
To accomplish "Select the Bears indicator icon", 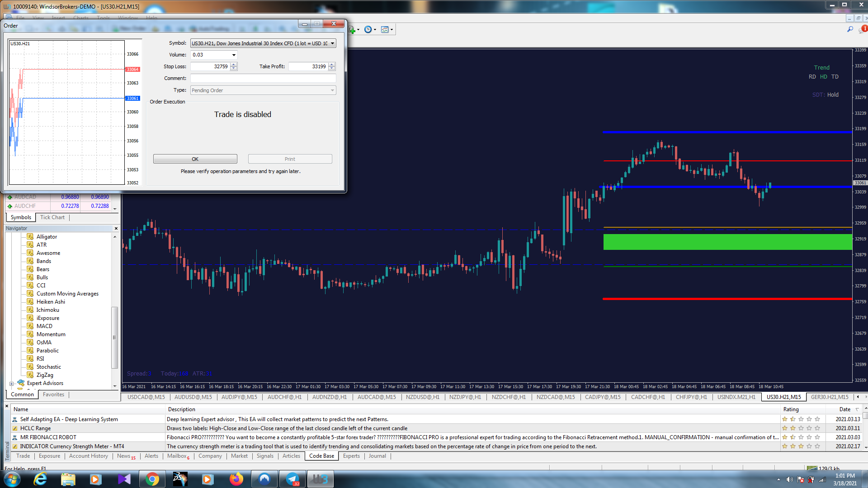I will [x=30, y=269].
